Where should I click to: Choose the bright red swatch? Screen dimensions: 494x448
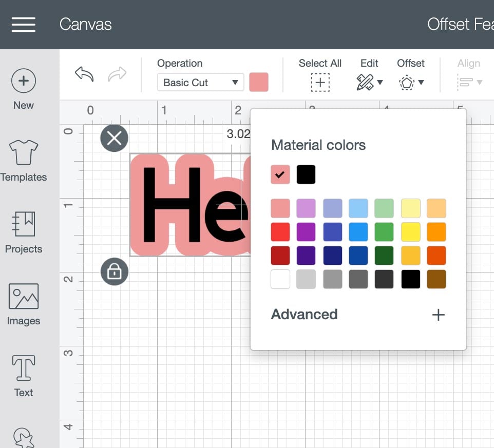280,232
